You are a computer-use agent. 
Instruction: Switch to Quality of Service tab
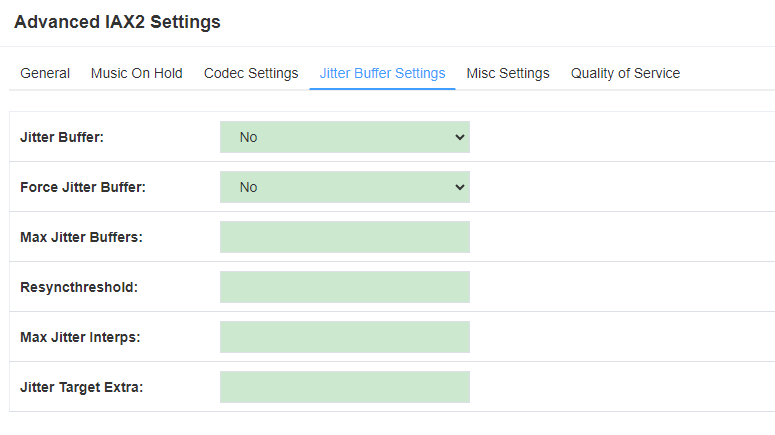click(x=625, y=73)
